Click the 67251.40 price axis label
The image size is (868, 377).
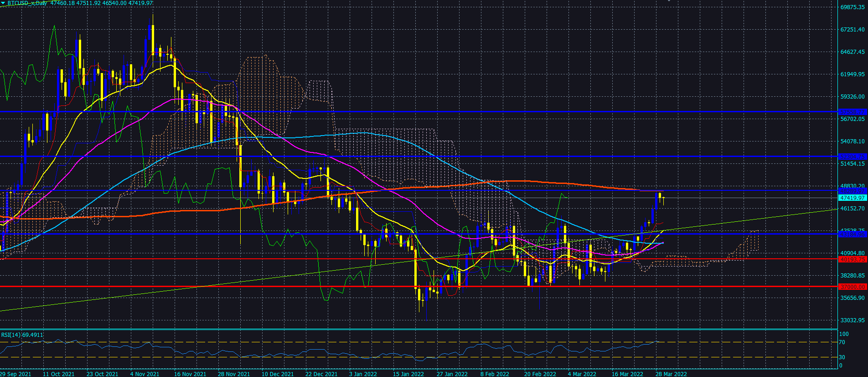click(852, 30)
